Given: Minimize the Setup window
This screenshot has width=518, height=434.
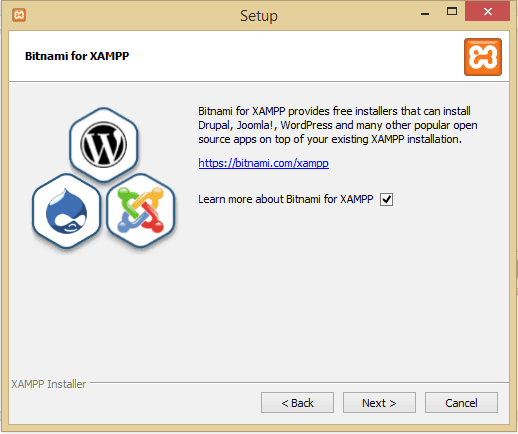Looking at the screenshot, I should point(425,13).
